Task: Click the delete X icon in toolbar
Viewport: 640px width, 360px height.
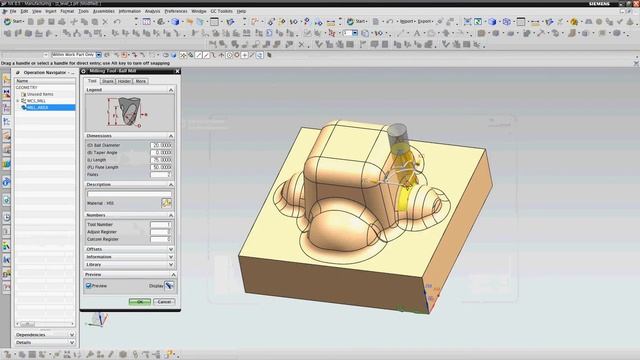Action: (105, 22)
